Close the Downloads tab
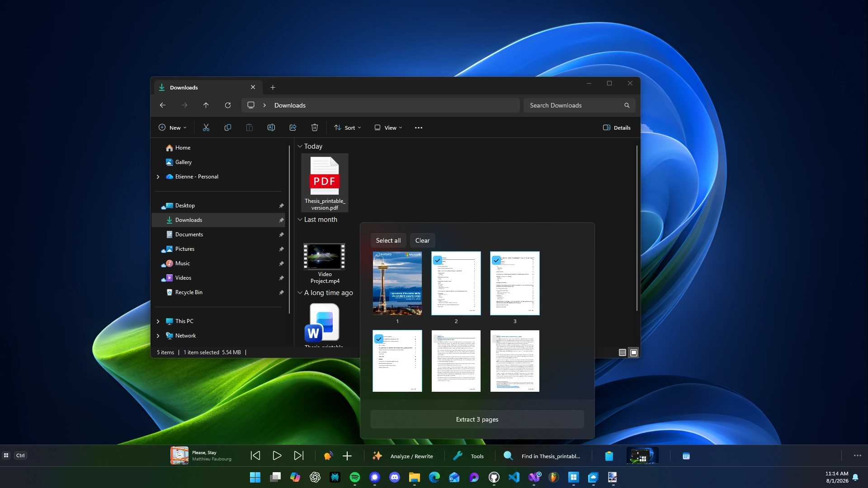This screenshot has height=488, width=868. coord(253,87)
